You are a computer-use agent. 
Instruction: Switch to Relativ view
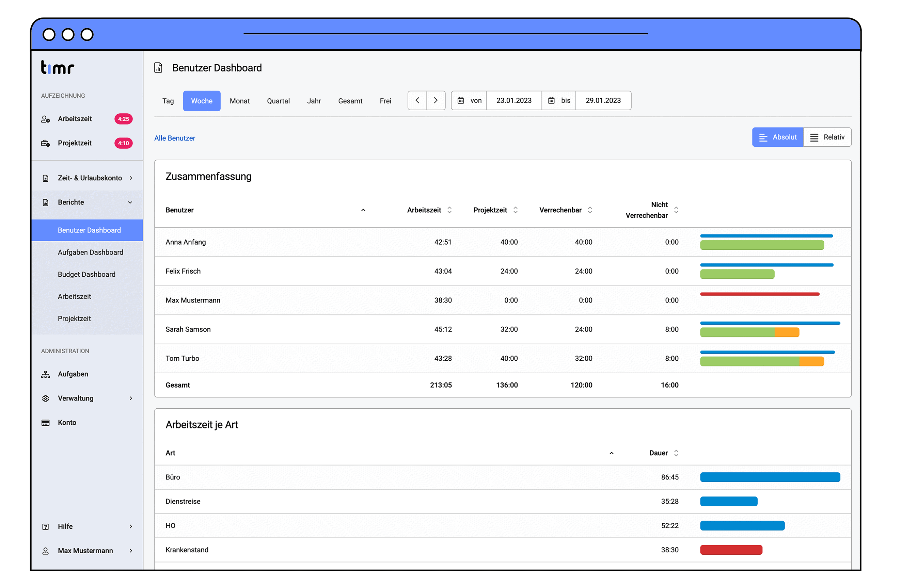pyautogui.click(x=827, y=137)
